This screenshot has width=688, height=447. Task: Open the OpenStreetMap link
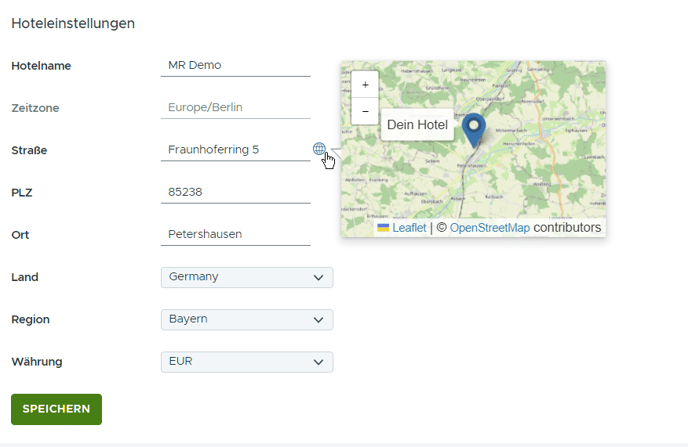490,228
